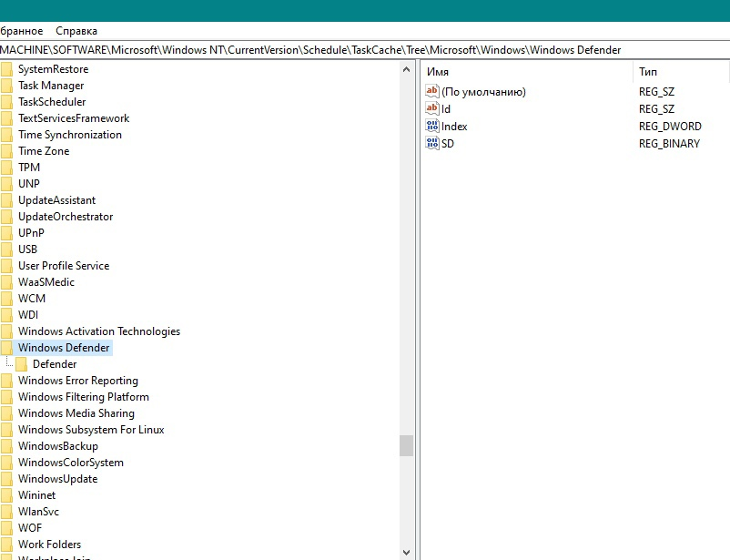Select the UpdateOrchestrator key
The image size is (730, 560).
(x=66, y=217)
